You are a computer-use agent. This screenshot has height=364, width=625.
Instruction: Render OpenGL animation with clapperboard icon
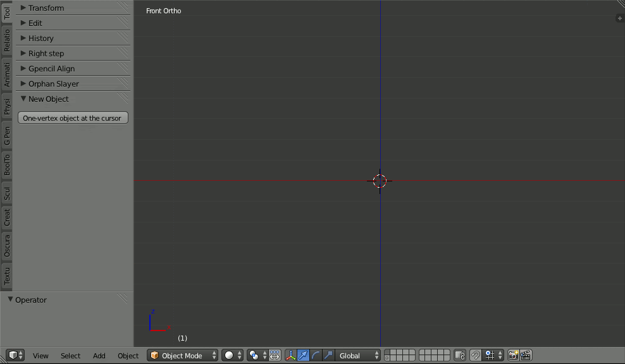pos(526,355)
